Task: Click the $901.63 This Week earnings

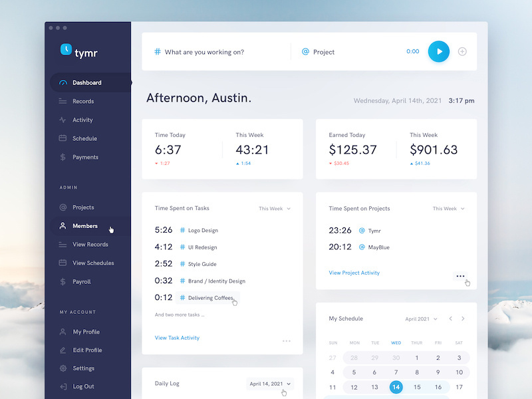Action: [x=434, y=150]
